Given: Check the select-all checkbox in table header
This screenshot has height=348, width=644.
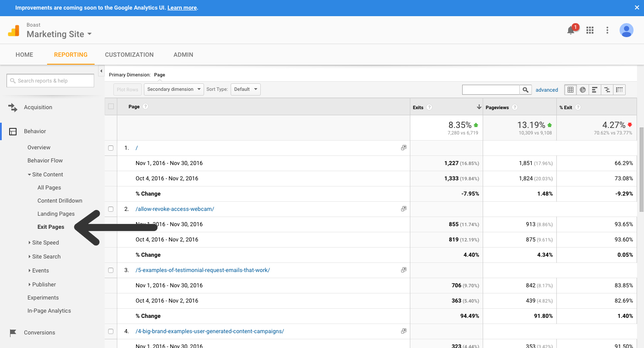Looking at the screenshot, I should pyautogui.click(x=110, y=107).
